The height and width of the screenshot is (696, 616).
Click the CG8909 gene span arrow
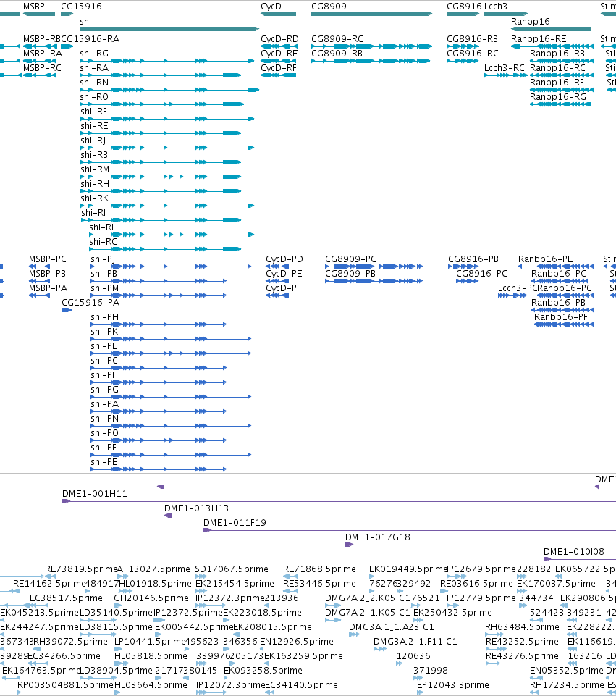[371, 14]
